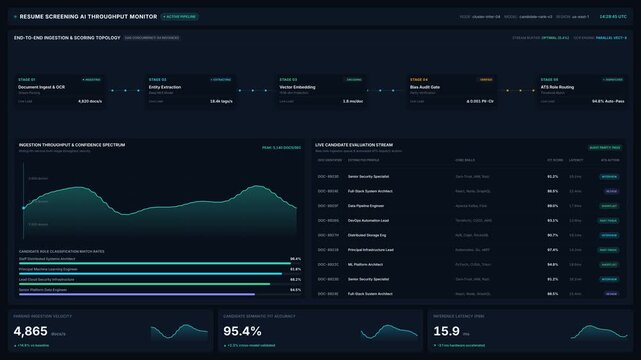Select the ATS Role Routing stage title
This screenshot has height=360, width=641.
(x=557, y=87)
